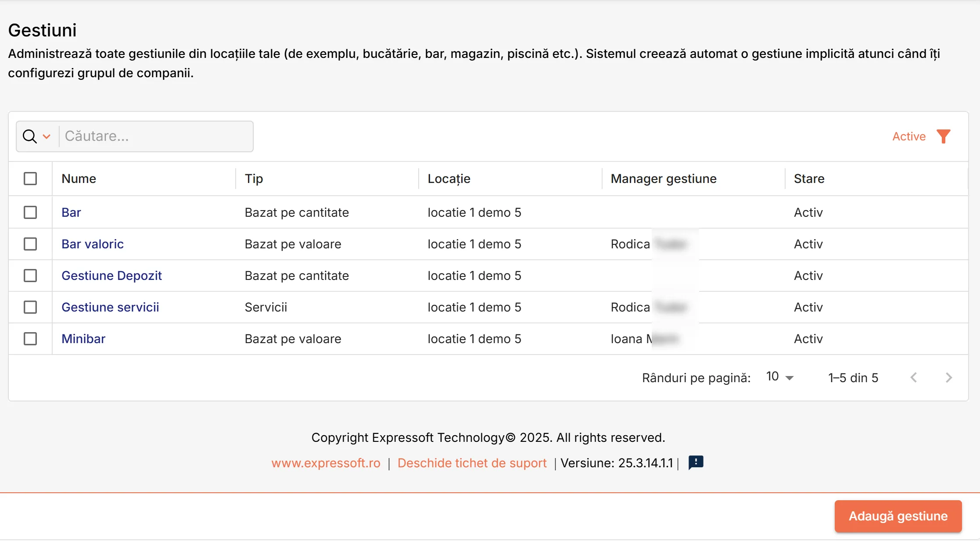Open the rows per page dropdown

780,377
